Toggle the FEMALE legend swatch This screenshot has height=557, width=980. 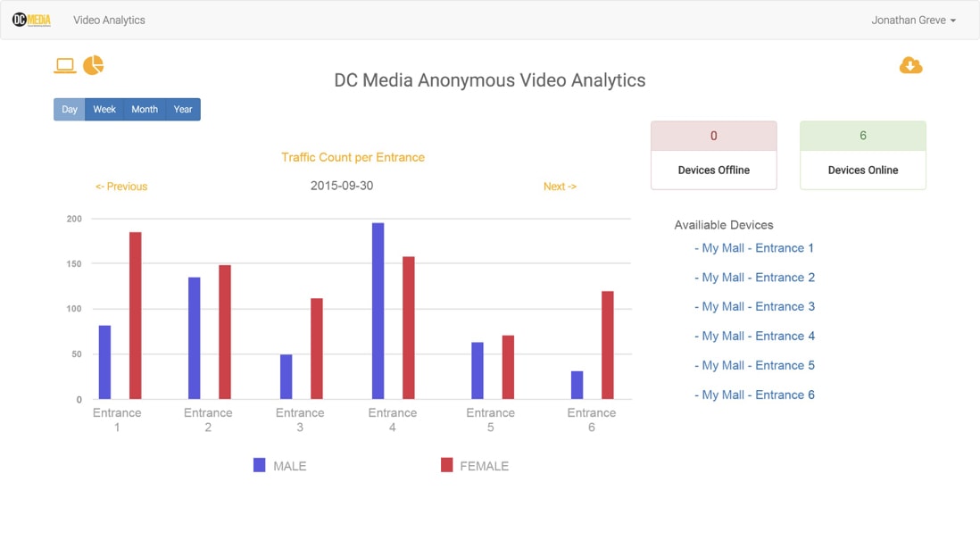click(x=446, y=465)
